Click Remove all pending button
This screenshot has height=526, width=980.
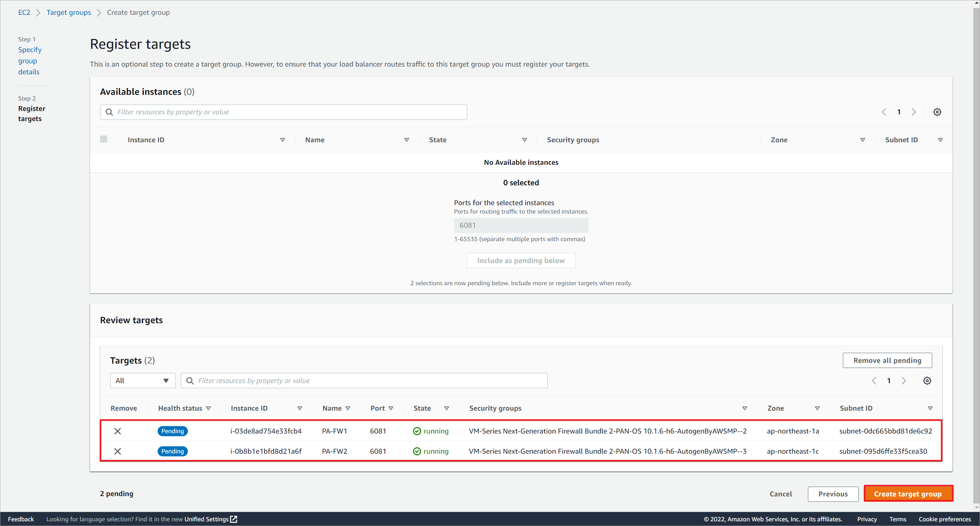click(x=887, y=360)
